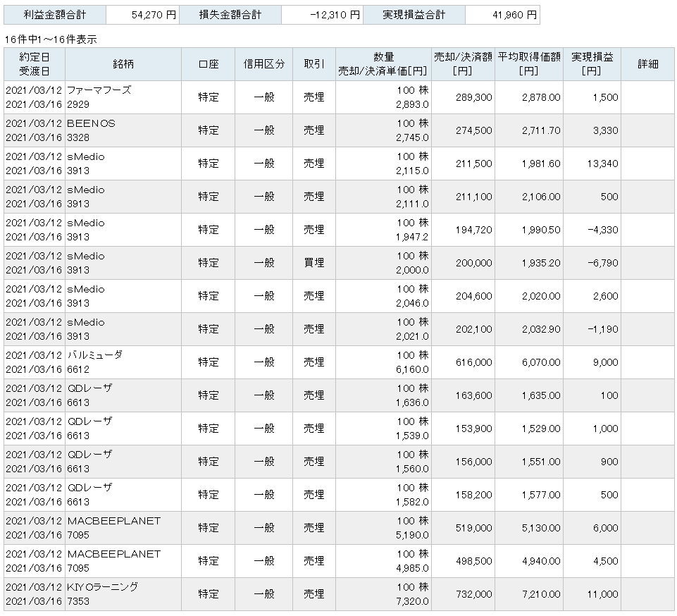Click the 274,500 settlement amount for BEENOS
The width and height of the screenshot is (677, 616).
(x=473, y=130)
